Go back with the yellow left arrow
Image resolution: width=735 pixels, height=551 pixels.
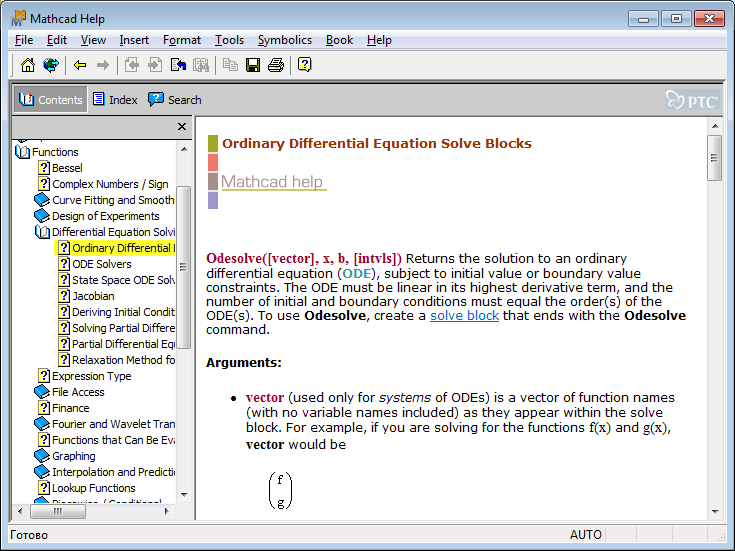point(80,65)
